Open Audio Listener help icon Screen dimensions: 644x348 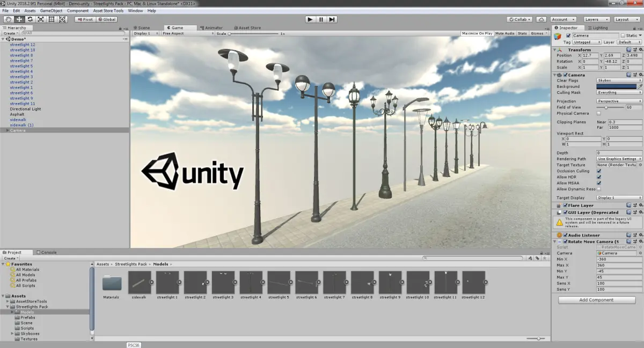[629, 235]
